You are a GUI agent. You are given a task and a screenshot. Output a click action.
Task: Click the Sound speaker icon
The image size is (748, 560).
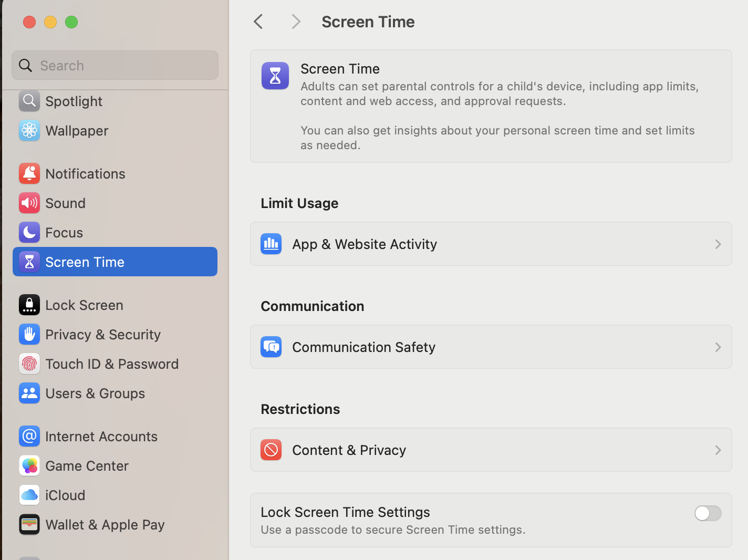click(x=29, y=203)
